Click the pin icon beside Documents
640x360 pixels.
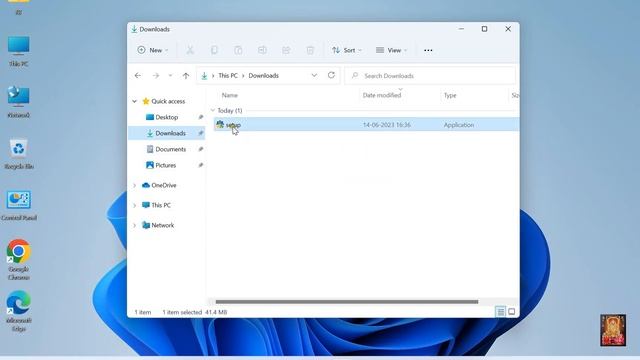pyautogui.click(x=200, y=149)
